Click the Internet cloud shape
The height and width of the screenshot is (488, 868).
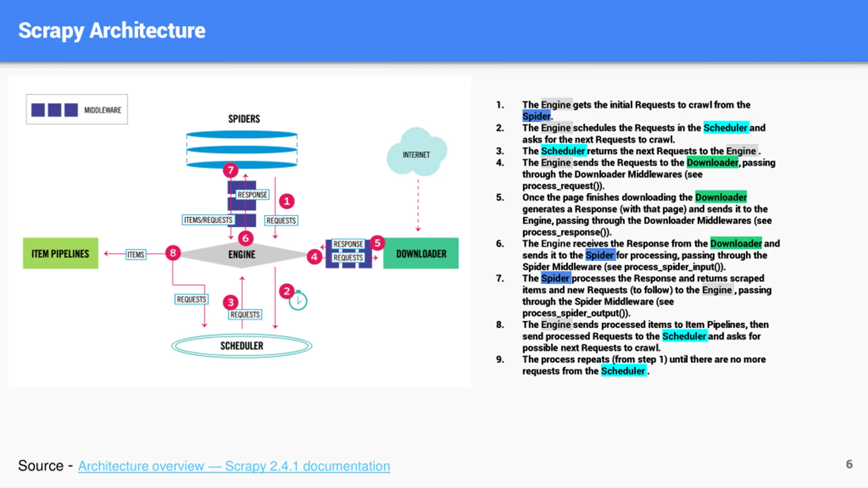[416, 152]
